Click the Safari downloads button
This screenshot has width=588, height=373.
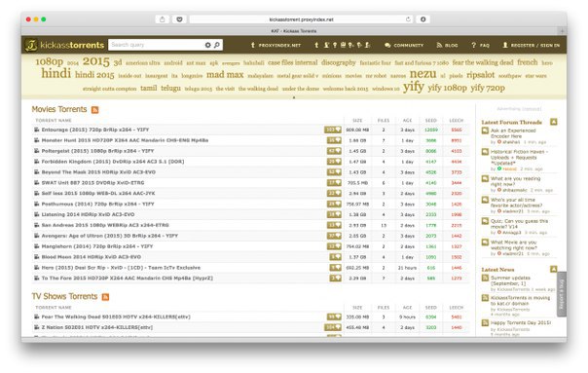(x=423, y=19)
